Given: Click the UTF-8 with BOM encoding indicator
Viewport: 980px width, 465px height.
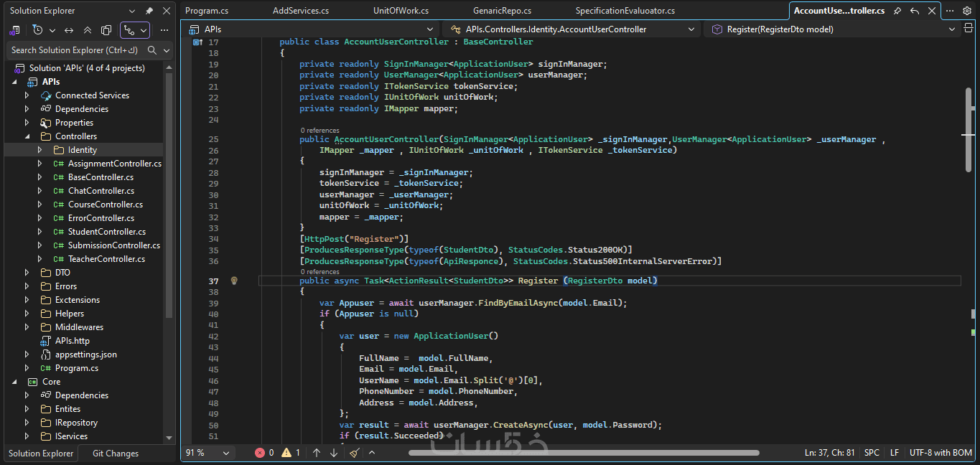Looking at the screenshot, I should pyautogui.click(x=941, y=453).
